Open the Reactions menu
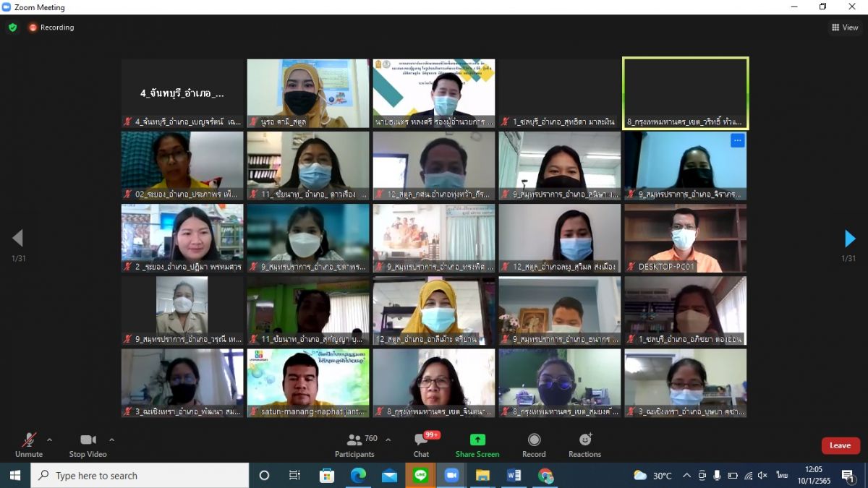 tap(584, 445)
